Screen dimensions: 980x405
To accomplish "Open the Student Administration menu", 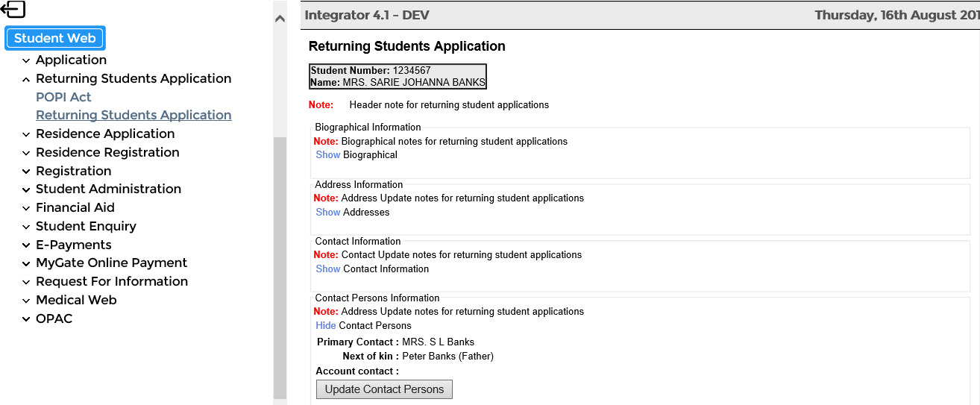I will 108,189.
